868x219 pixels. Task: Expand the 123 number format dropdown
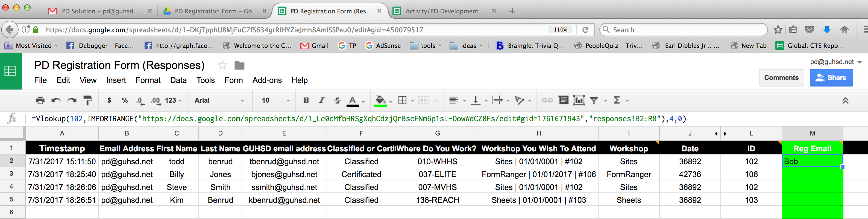pyautogui.click(x=173, y=100)
